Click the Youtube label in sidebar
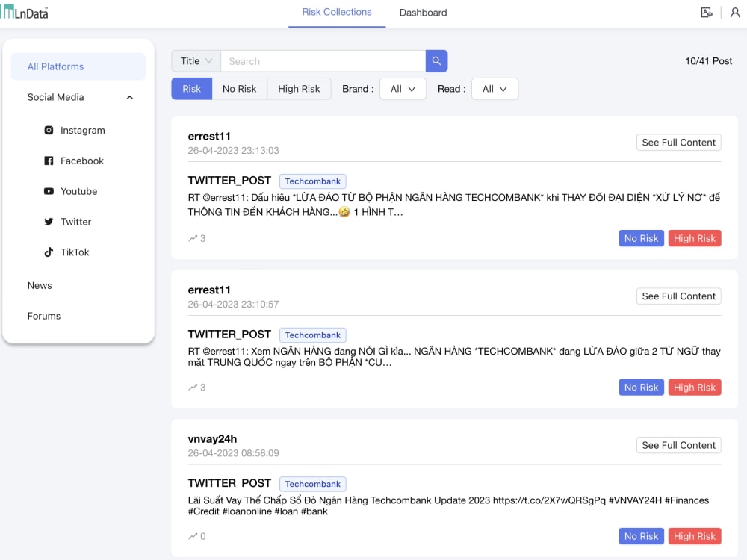Screen dimensions: 747x560 (x=78, y=191)
